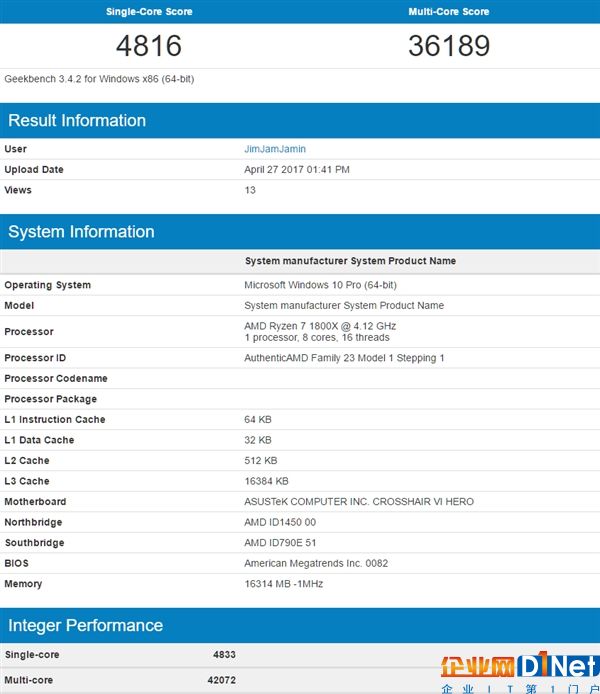The height and width of the screenshot is (694, 600).
Task: Click the Motherboard row label
Action: 35,502
